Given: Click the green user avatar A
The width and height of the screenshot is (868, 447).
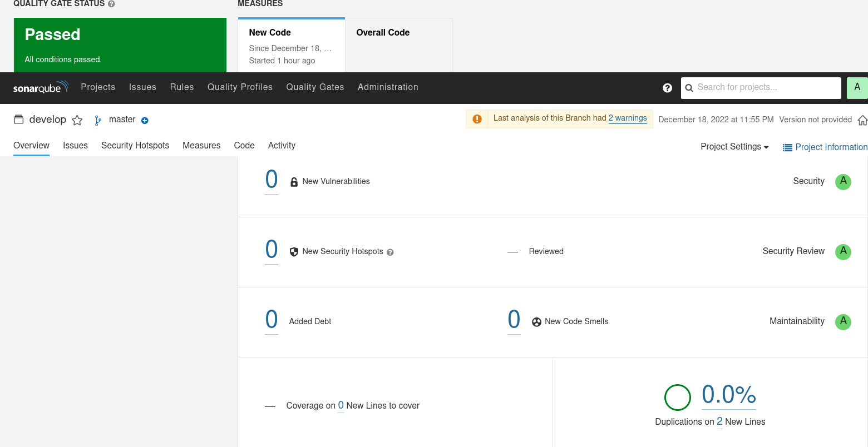Looking at the screenshot, I should pyautogui.click(x=857, y=88).
